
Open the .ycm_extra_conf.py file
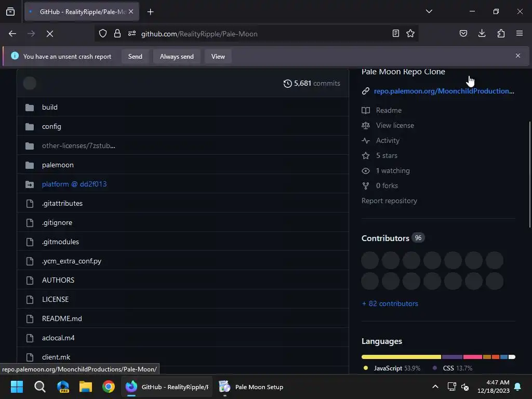point(72,261)
